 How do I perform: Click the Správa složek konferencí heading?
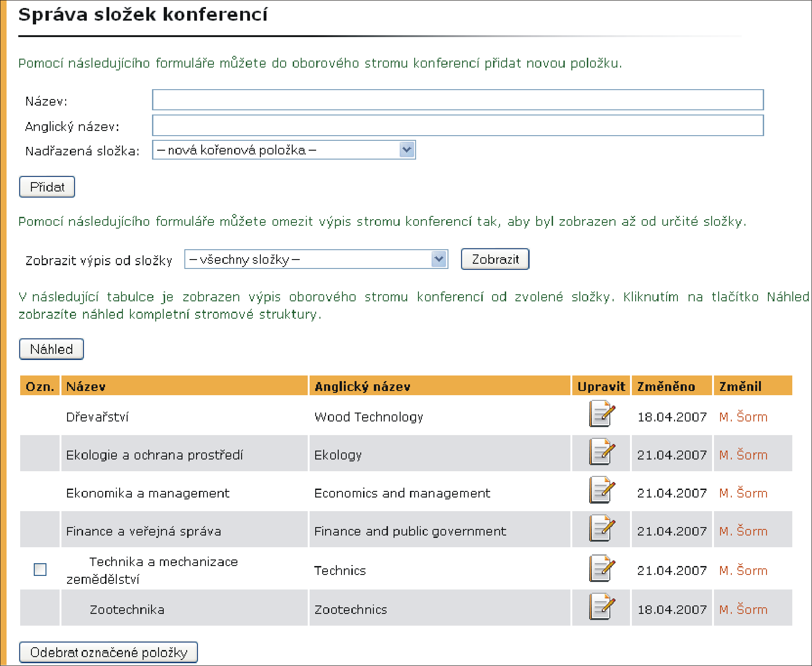[x=143, y=15]
